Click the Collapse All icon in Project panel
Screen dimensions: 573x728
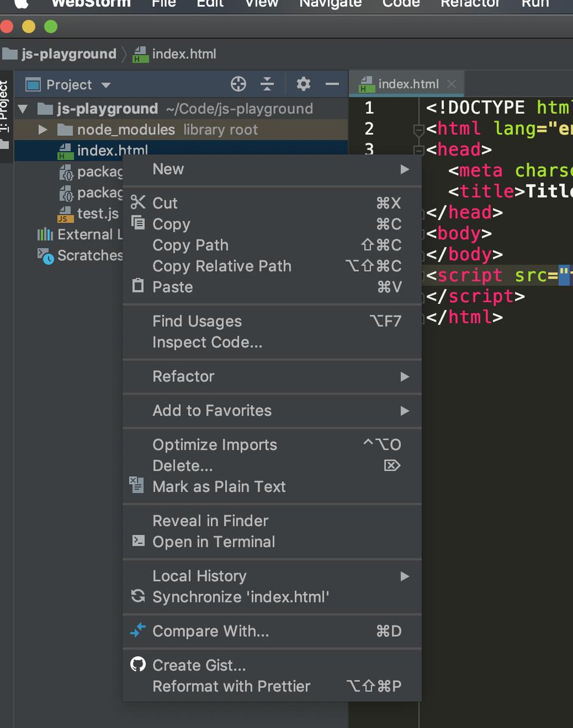point(267,84)
